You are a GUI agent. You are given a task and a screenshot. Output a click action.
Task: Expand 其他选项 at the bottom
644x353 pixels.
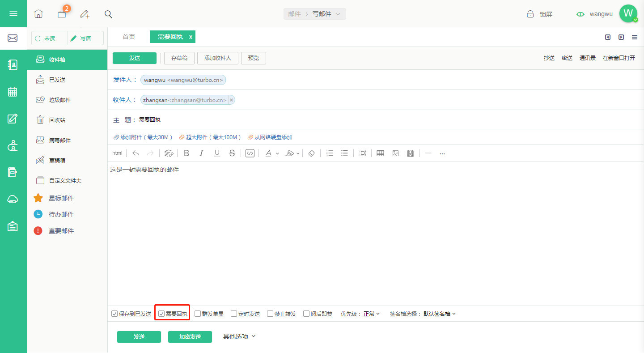pyautogui.click(x=239, y=336)
